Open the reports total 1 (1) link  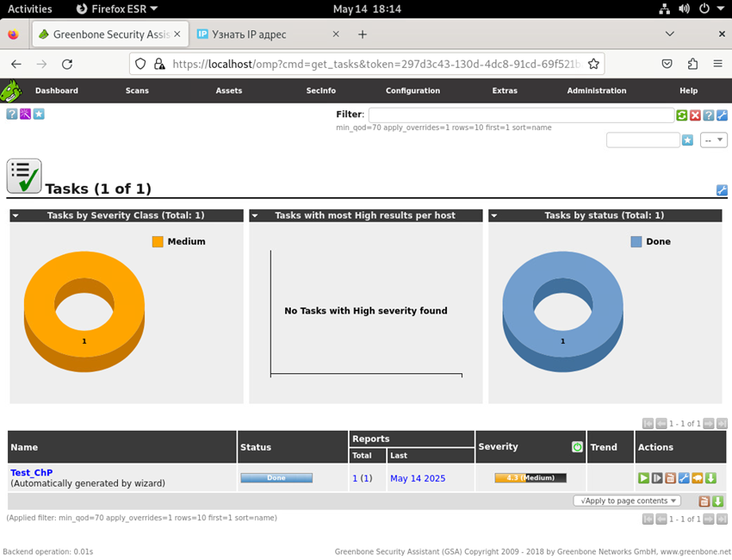coord(363,478)
